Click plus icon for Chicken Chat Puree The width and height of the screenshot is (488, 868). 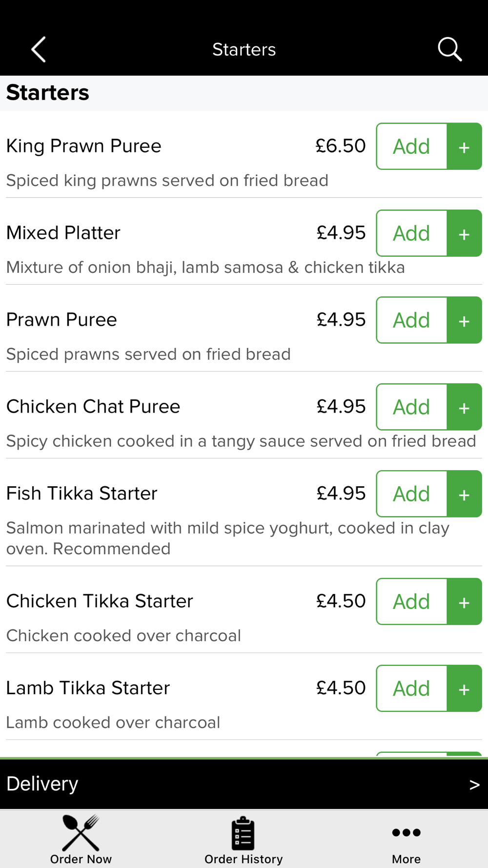[464, 407]
